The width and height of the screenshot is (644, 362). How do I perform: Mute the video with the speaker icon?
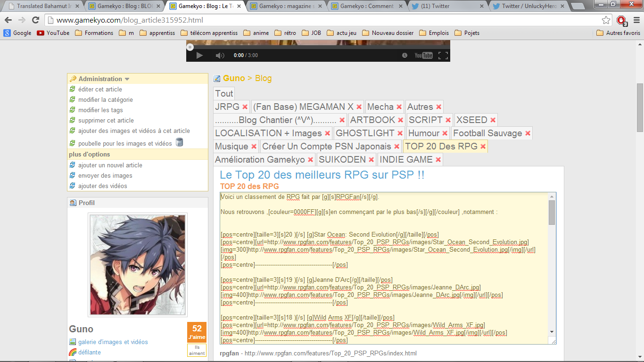220,56
